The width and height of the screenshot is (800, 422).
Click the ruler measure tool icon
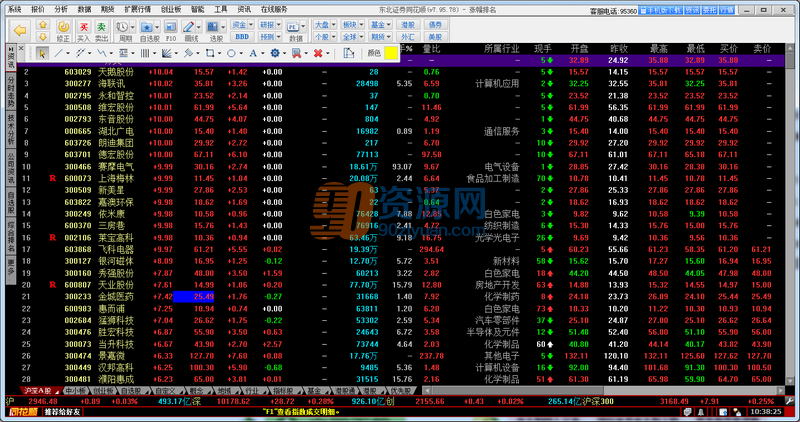348,53
